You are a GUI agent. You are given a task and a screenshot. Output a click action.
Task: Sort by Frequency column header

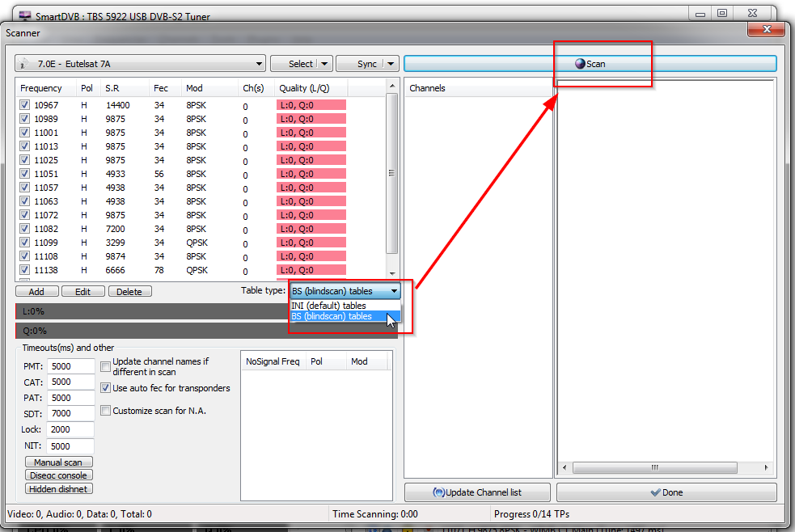(x=46, y=88)
